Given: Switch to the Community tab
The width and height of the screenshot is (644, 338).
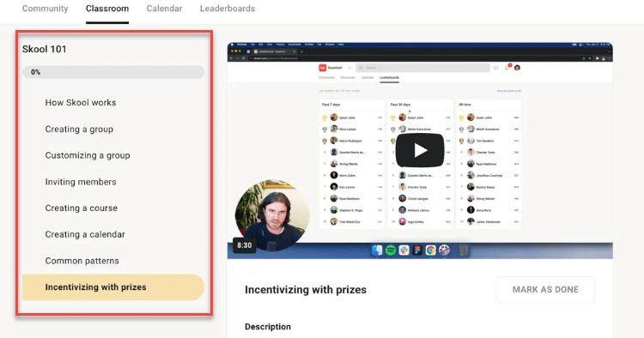Looking at the screenshot, I should point(46,9).
